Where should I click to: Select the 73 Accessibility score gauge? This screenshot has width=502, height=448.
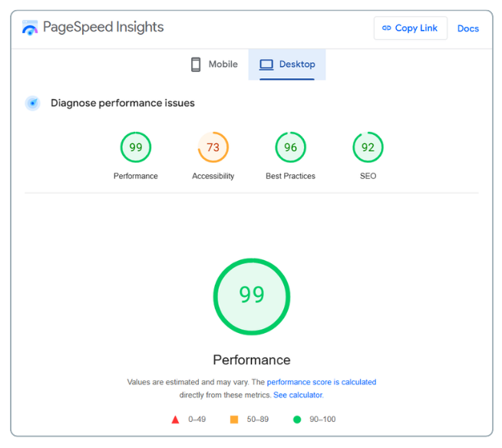213,147
